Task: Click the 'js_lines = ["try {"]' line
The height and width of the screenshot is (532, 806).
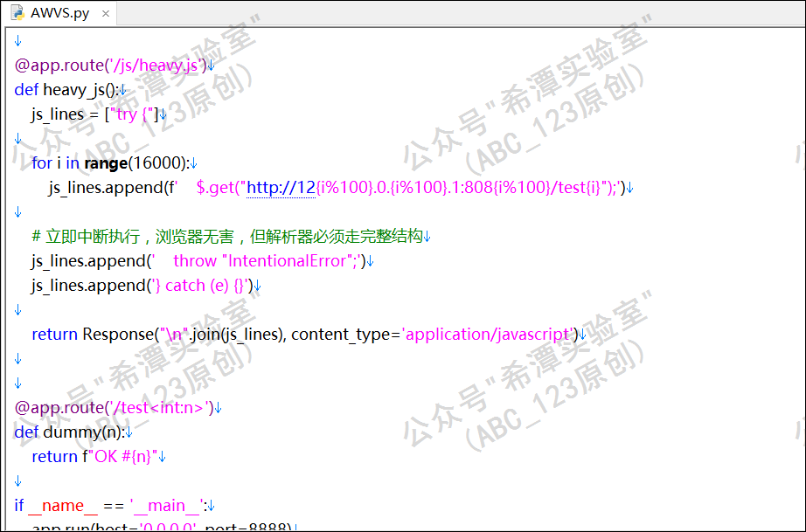Action: pyautogui.click(x=94, y=114)
